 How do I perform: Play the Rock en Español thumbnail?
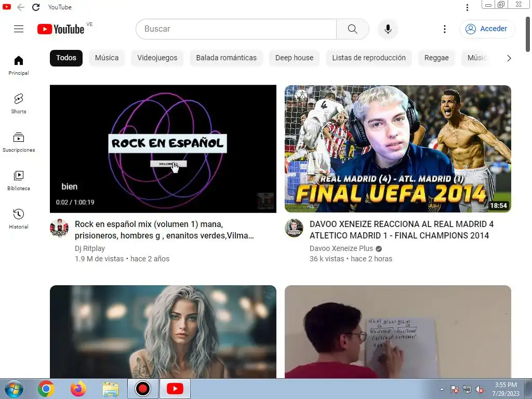click(x=163, y=149)
